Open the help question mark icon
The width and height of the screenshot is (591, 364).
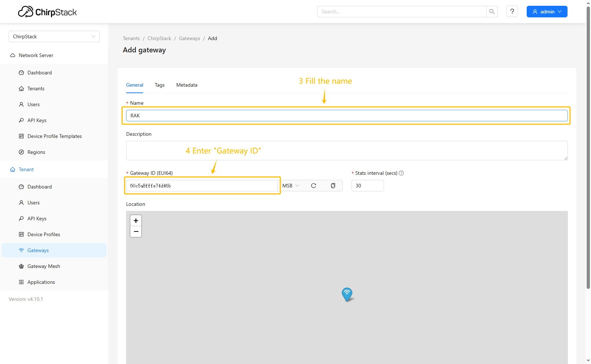pos(512,12)
